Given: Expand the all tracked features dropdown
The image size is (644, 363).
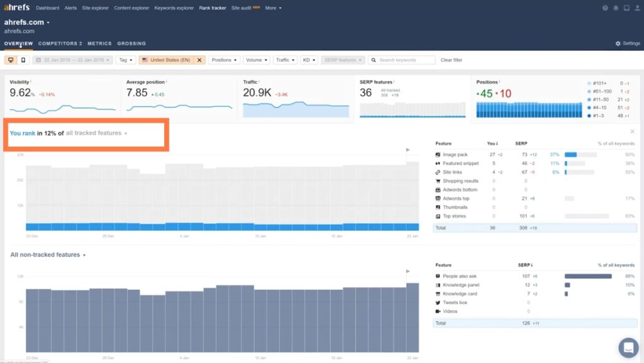Looking at the screenshot, I should coord(96,133).
